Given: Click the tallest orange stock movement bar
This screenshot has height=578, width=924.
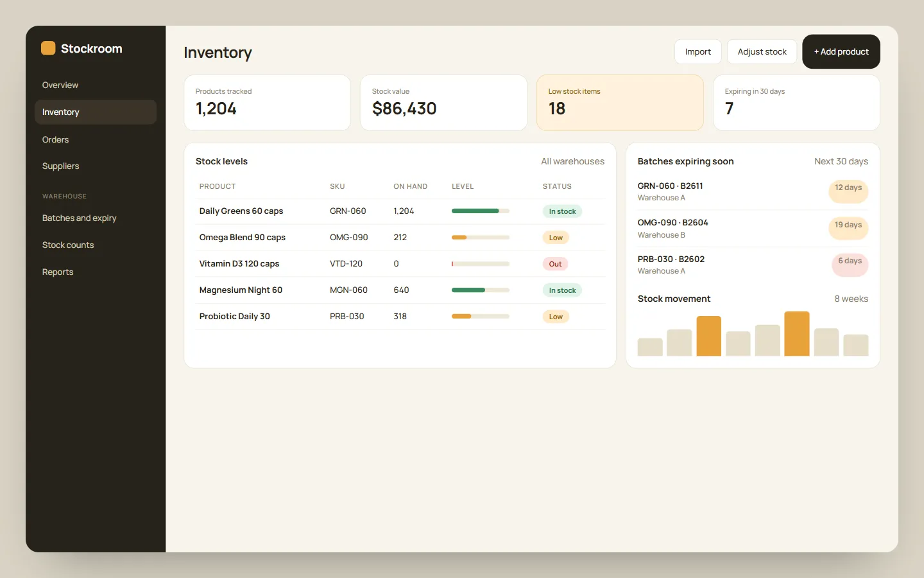Looking at the screenshot, I should coord(797,333).
